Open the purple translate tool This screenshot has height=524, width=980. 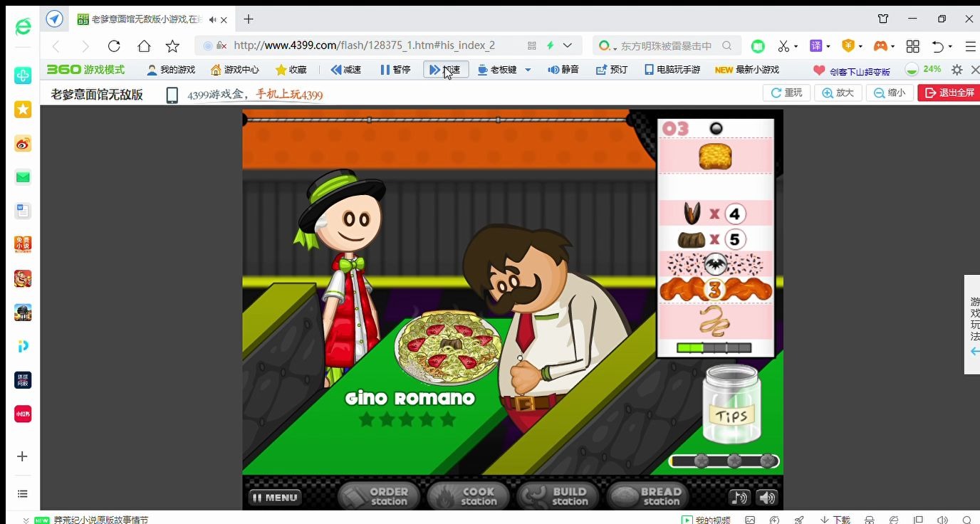click(x=816, y=46)
